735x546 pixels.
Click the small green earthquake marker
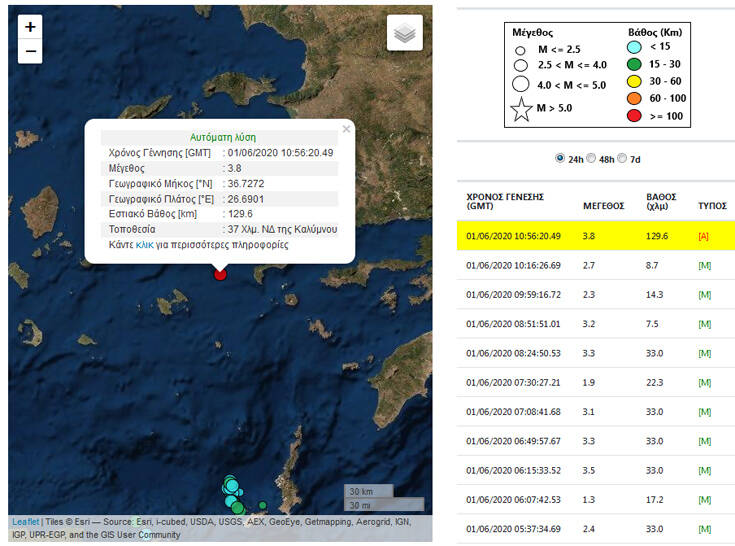[263, 505]
